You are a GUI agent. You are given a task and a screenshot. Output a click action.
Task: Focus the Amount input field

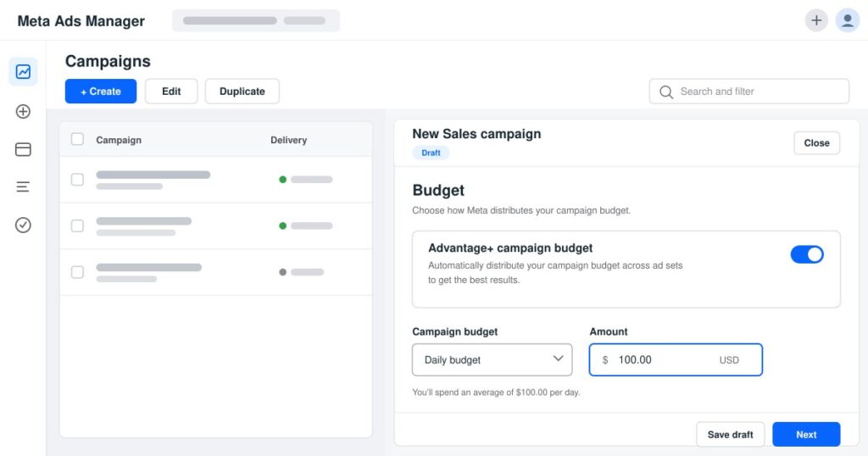[x=676, y=359]
